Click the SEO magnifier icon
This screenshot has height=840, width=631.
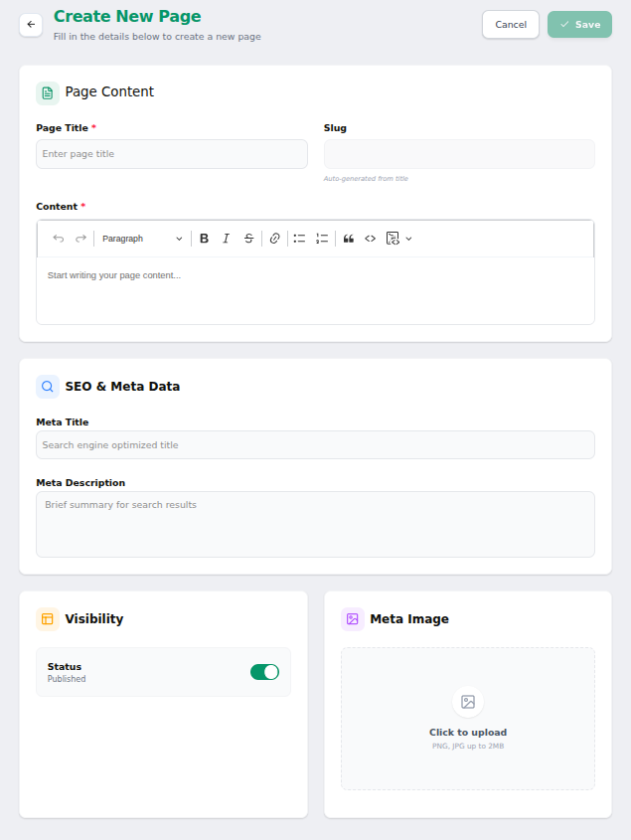pyautogui.click(x=48, y=387)
